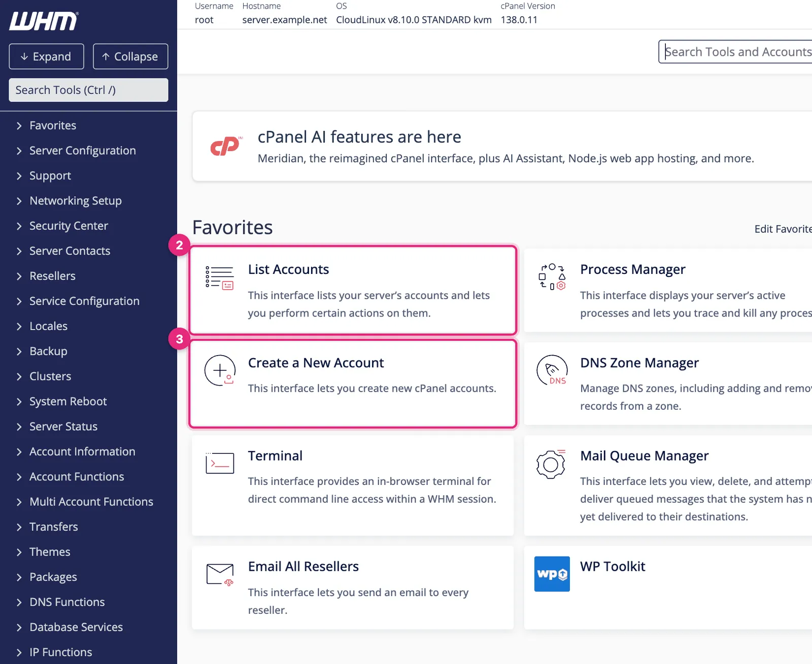
Task: Open the System Reboot menu section
Action: tap(68, 402)
